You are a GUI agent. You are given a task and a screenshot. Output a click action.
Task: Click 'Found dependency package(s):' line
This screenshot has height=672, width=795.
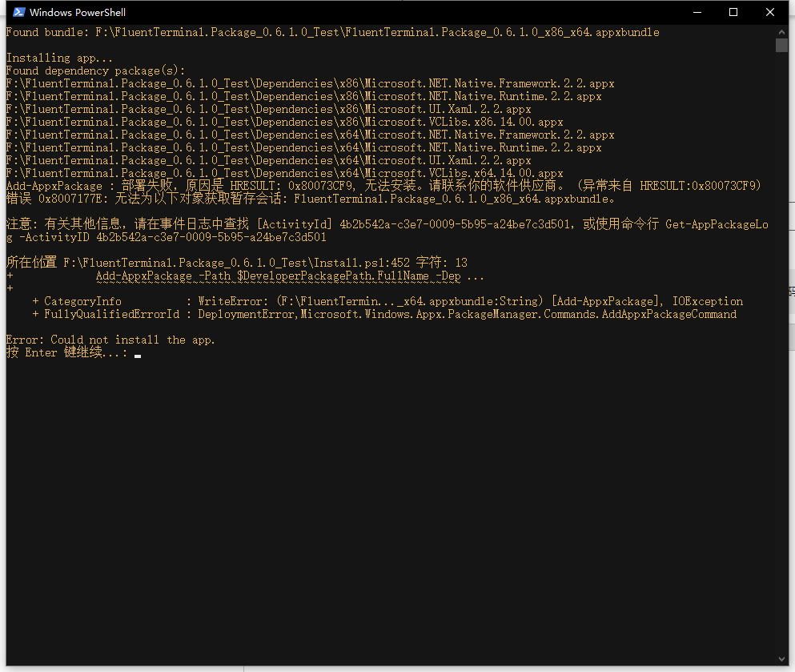pos(96,71)
